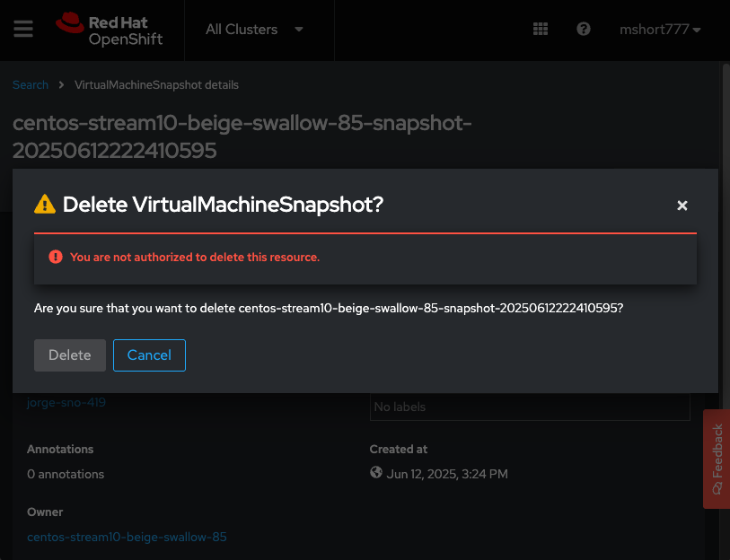730x560 pixels.
Task: Open the Feedback side tab
Action: point(717,459)
